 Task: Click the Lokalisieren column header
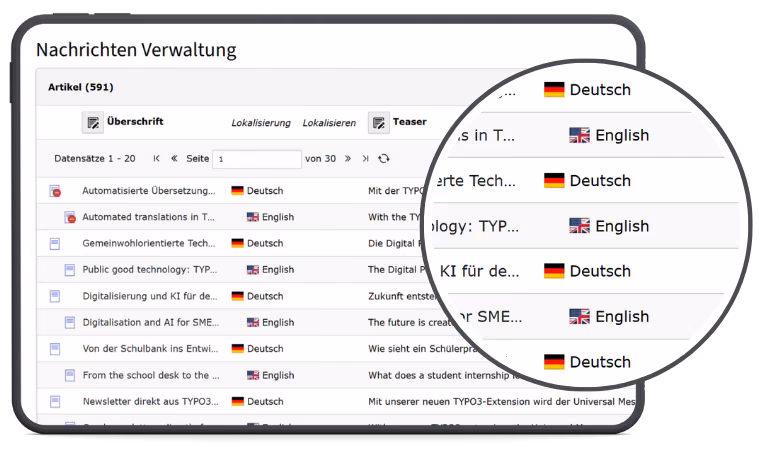329,123
